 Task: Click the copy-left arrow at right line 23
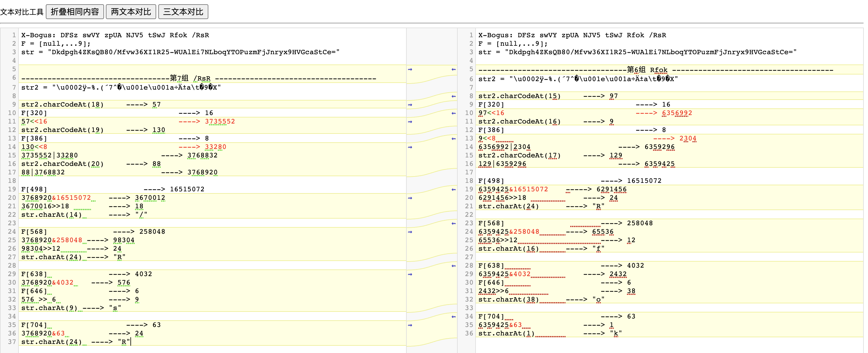(x=453, y=223)
